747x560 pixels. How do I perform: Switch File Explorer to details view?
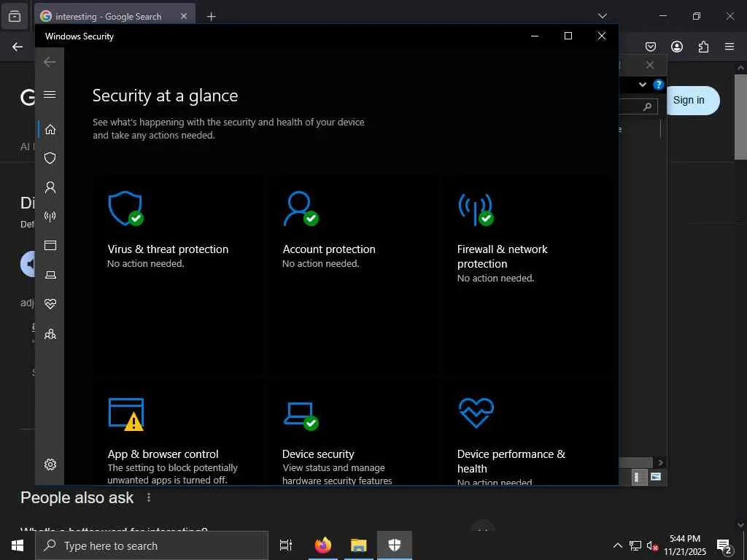pos(639,477)
